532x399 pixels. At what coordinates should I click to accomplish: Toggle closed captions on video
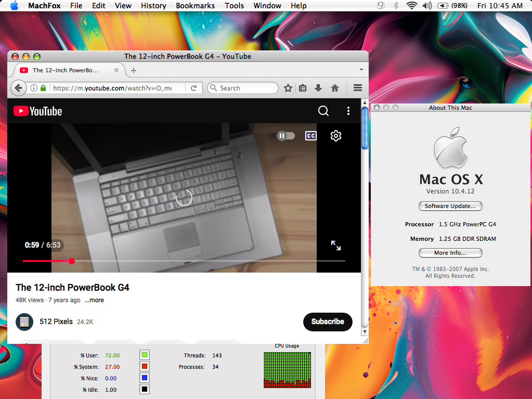[311, 136]
